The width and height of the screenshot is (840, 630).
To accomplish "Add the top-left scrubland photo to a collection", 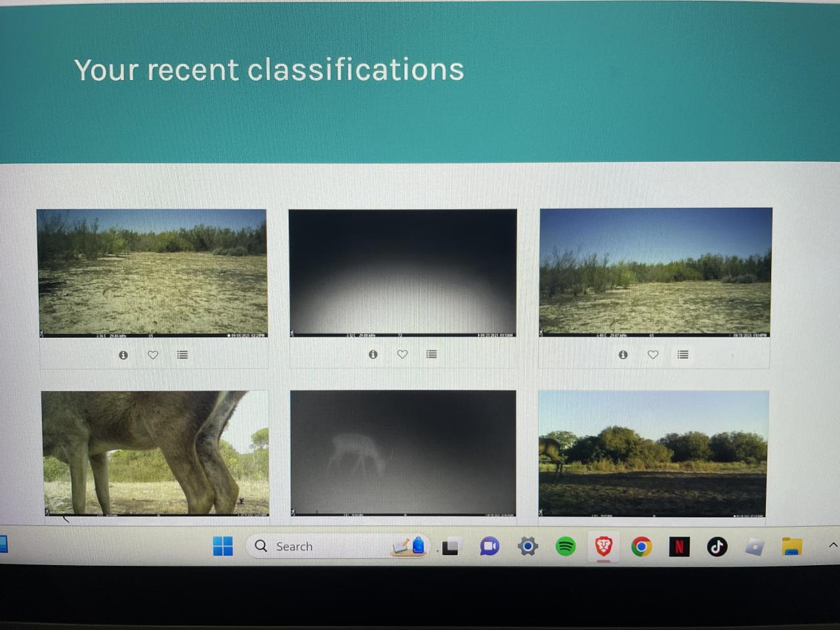I will (182, 355).
